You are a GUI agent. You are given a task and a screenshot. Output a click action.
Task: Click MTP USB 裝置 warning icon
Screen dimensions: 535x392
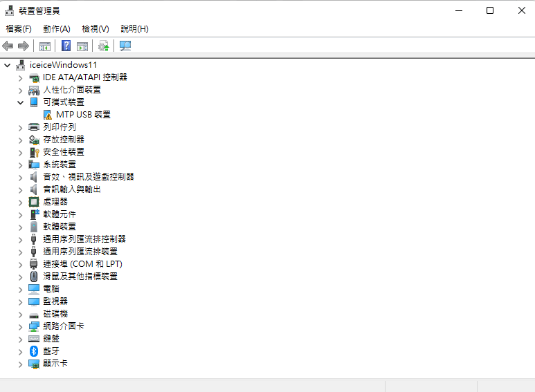click(48, 115)
